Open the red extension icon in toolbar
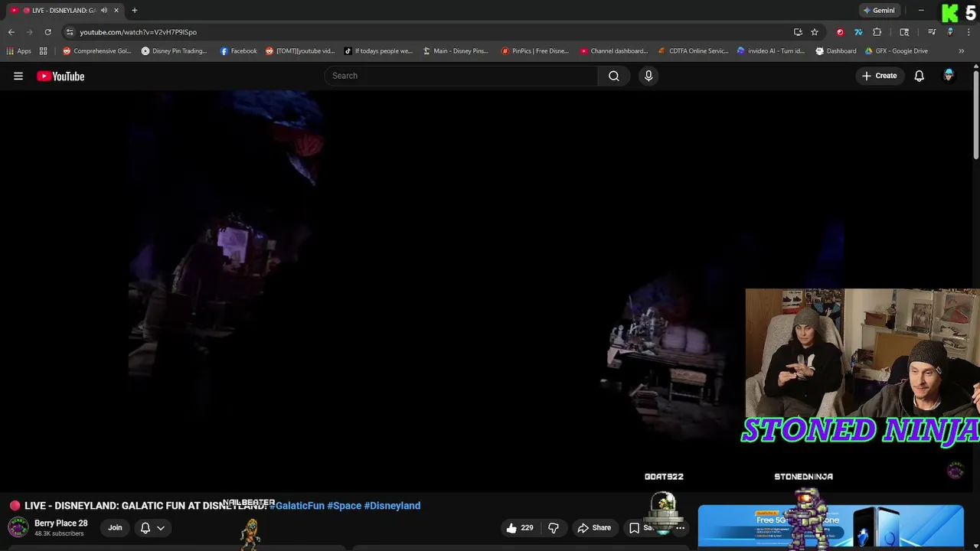The image size is (980, 551). point(840,32)
